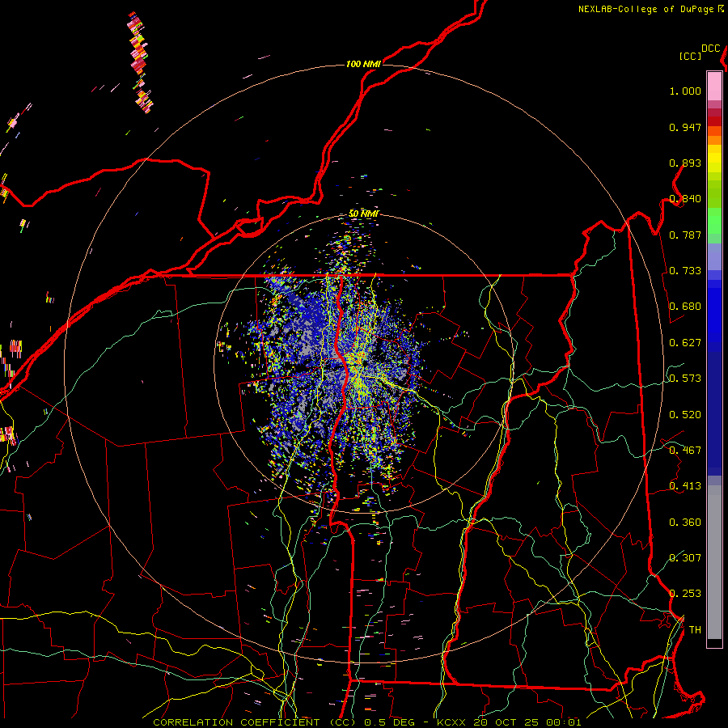Pick the large gray segment of color bar
Viewport: 728px width, 728px height.
pos(714,562)
